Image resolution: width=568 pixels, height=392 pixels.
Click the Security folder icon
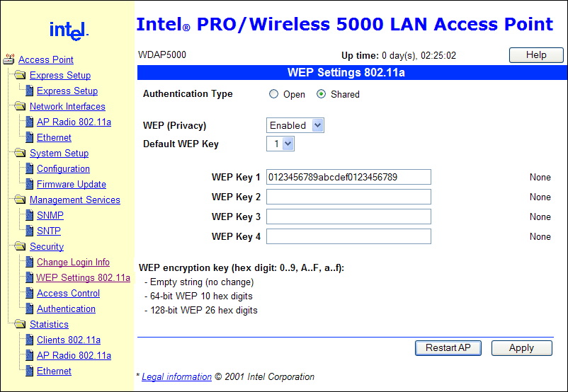coord(21,246)
